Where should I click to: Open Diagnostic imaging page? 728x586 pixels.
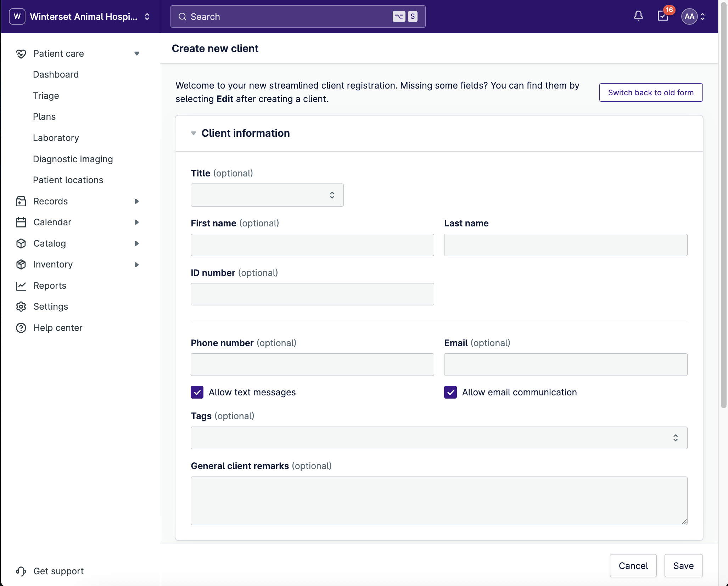coord(73,159)
